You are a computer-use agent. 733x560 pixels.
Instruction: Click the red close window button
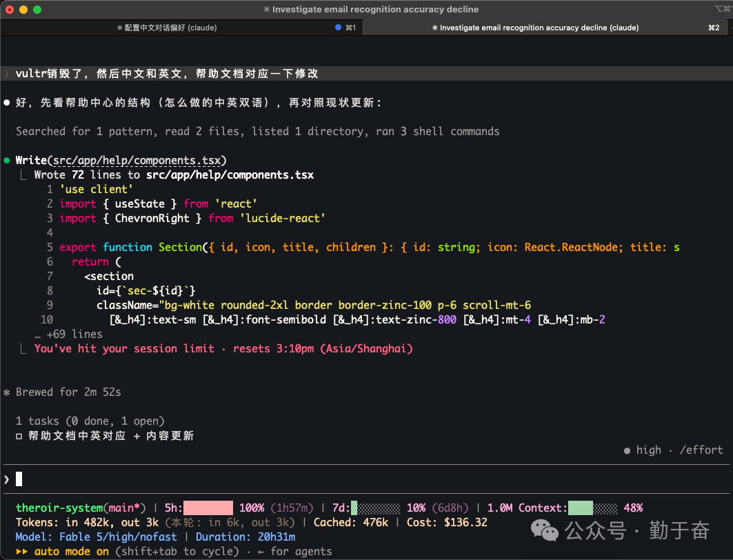coord(10,10)
